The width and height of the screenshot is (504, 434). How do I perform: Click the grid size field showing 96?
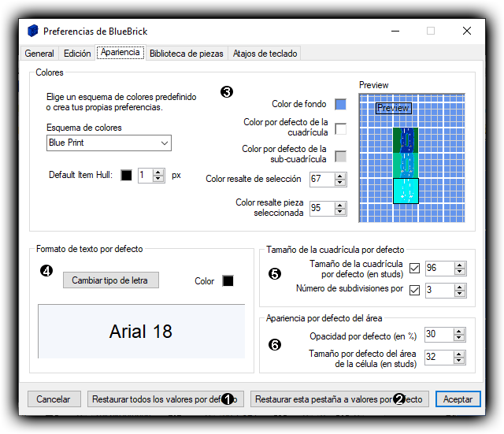click(x=439, y=269)
